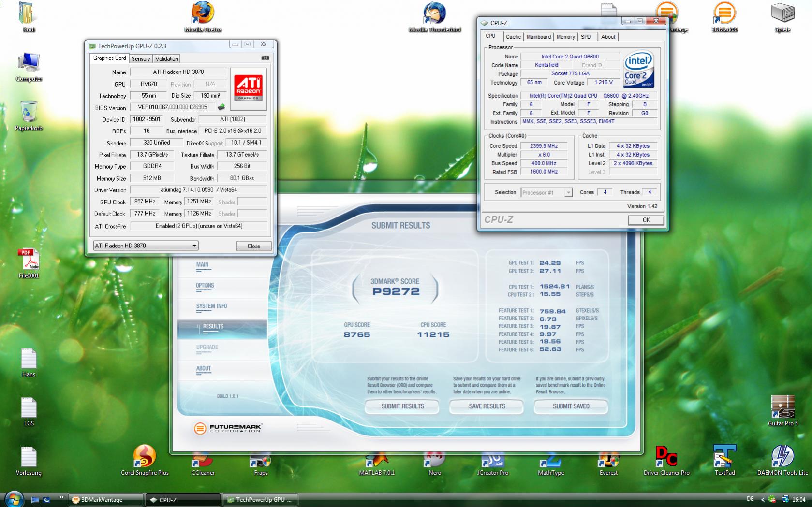Click the 16:04 taskbar clock

[x=798, y=500]
